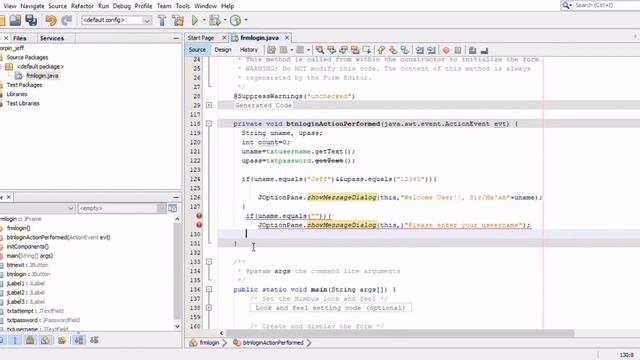Image resolution: width=640 pixels, height=360 pixels.
Task: Click Navigator vertical scrollbar
Action: (x=177, y=272)
